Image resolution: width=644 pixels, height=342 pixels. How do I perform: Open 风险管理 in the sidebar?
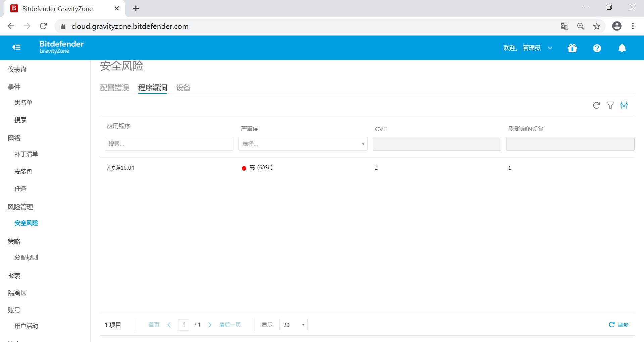coord(20,207)
